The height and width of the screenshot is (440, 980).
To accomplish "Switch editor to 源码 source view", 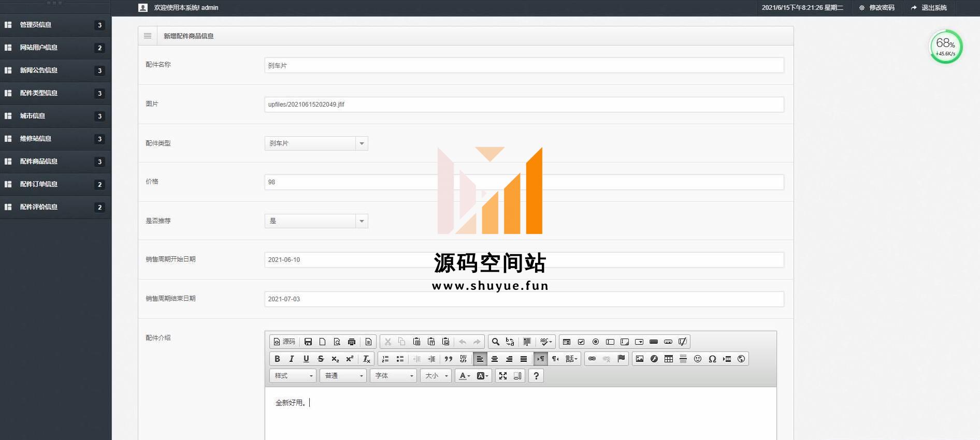I will [284, 342].
